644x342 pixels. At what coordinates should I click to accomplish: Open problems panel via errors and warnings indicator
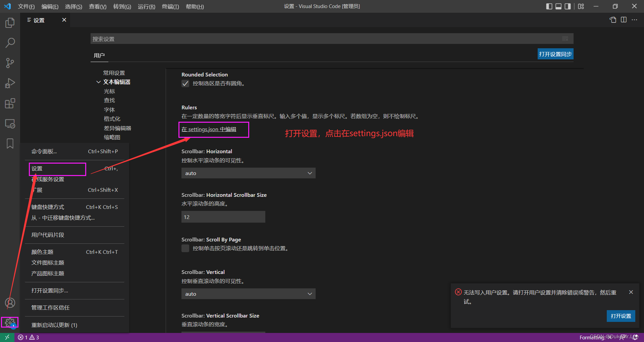tap(29, 337)
